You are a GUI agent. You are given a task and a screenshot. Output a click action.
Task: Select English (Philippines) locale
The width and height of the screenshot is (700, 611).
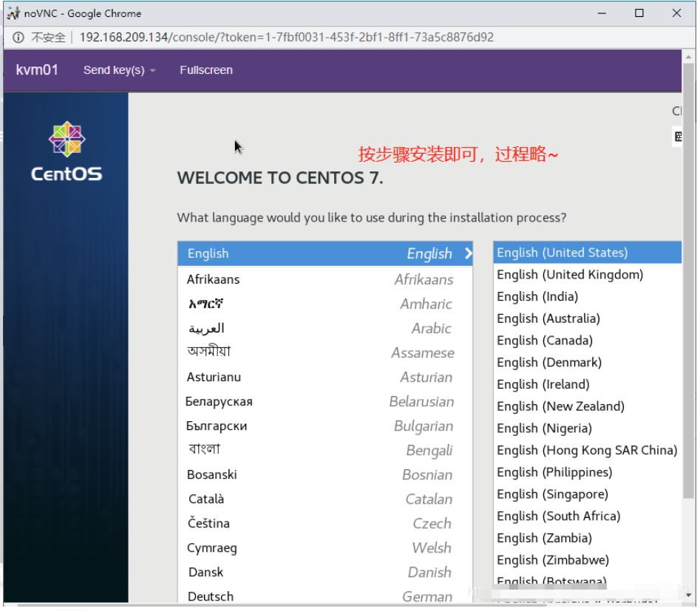coord(588,472)
